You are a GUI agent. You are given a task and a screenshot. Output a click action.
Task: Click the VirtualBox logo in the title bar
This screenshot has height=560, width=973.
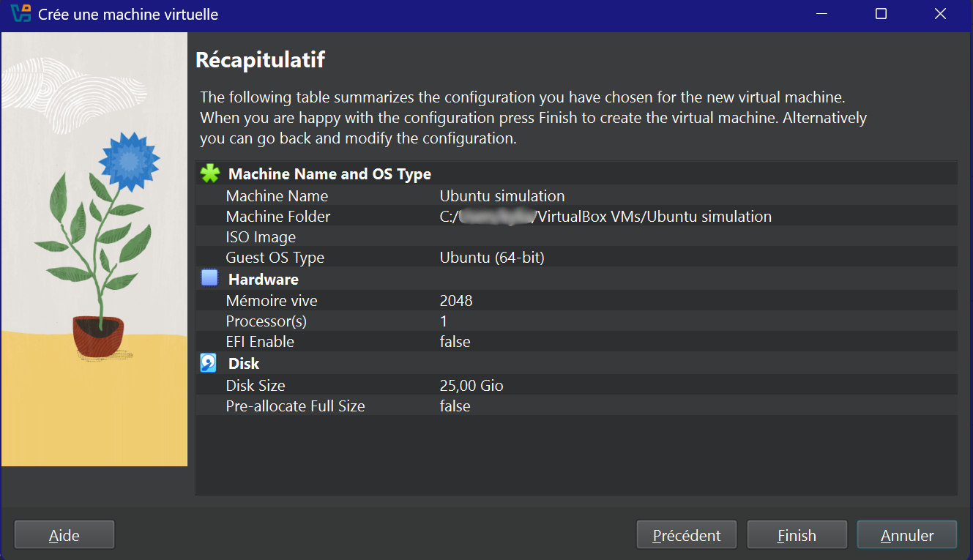tap(21, 13)
